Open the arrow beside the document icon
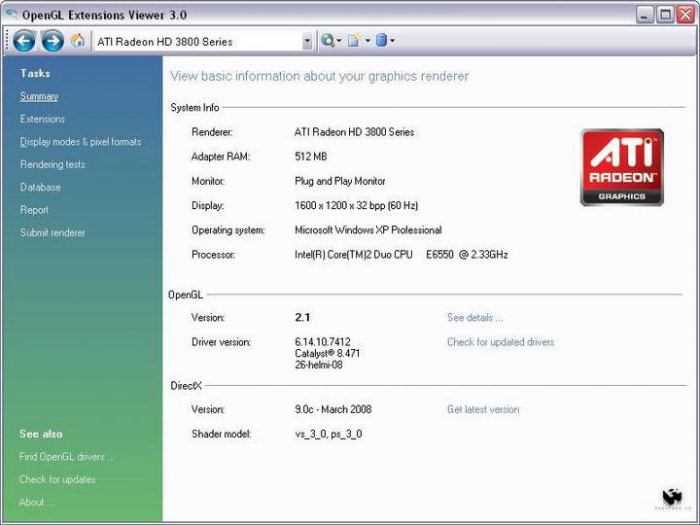 [x=367, y=41]
